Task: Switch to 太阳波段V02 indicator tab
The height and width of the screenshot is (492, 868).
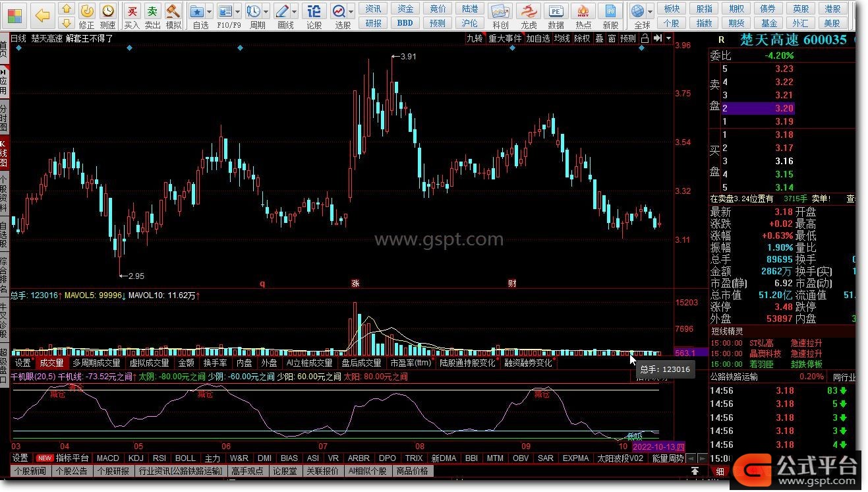Action: tap(620, 458)
